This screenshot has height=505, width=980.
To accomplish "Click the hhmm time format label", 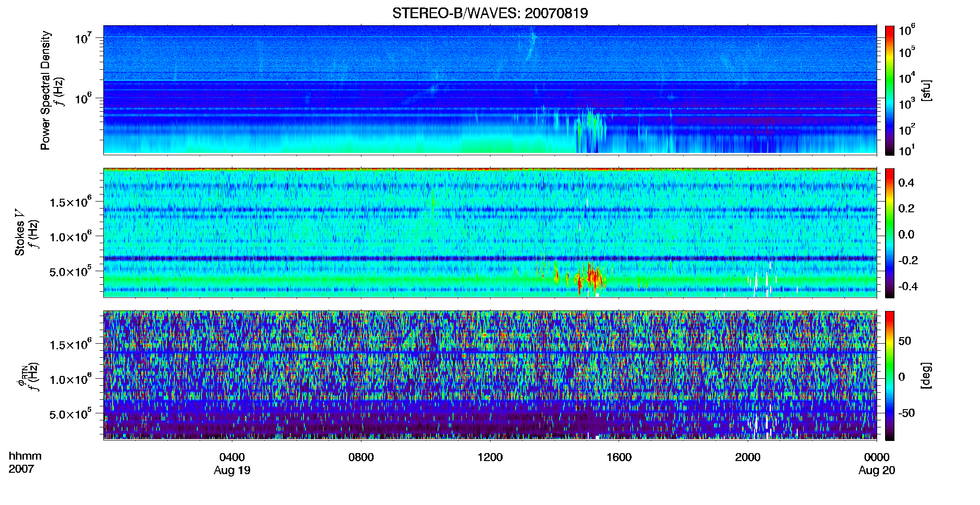I will coord(25,456).
